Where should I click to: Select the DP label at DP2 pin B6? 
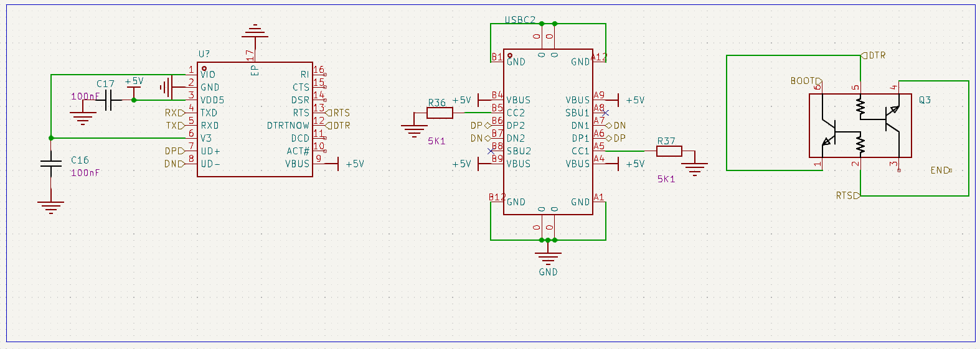pyautogui.click(x=480, y=126)
